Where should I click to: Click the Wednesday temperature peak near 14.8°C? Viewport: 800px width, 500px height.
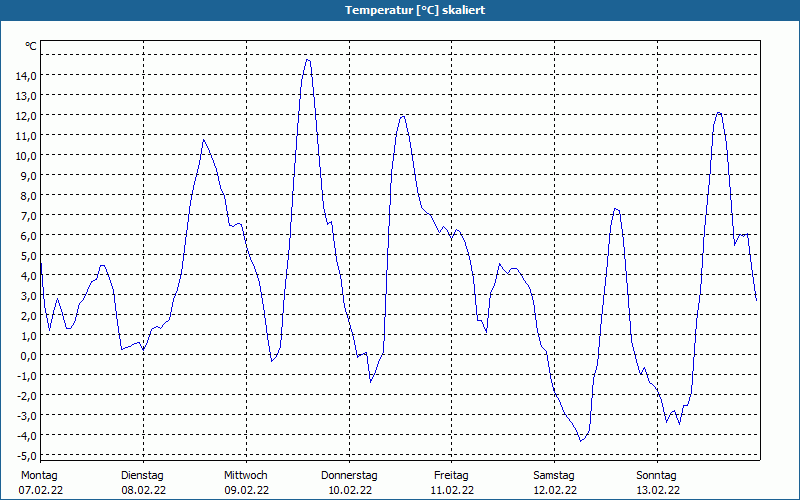(x=308, y=60)
